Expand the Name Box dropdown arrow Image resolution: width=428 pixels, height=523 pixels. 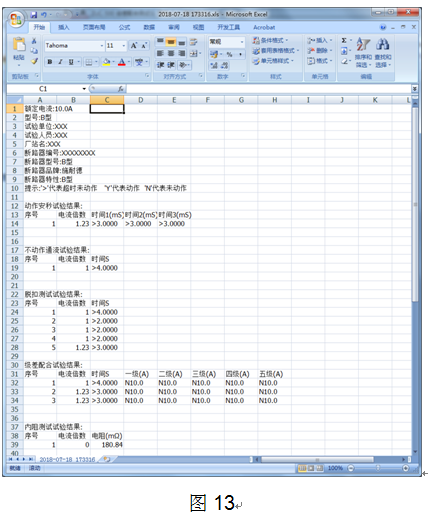[84, 89]
